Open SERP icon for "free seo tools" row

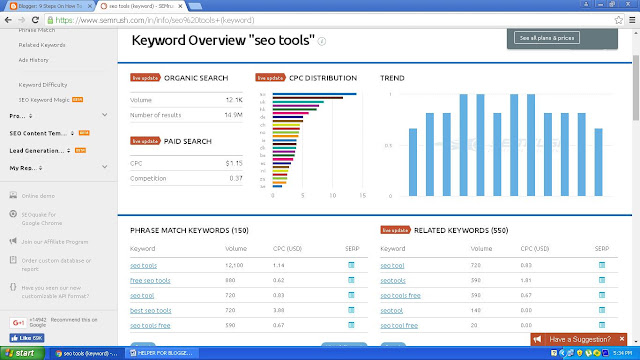[x=351, y=280]
